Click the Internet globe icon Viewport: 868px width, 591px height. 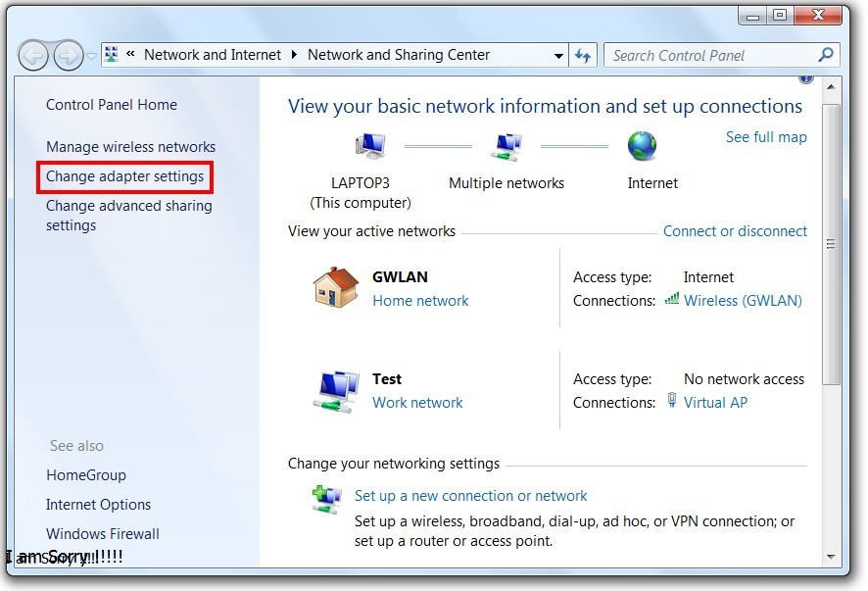[642, 146]
